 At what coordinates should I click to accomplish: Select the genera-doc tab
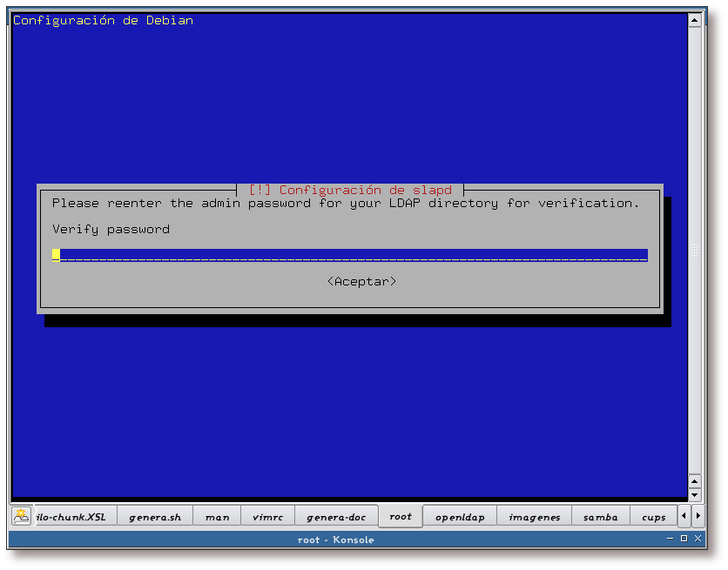click(x=336, y=517)
